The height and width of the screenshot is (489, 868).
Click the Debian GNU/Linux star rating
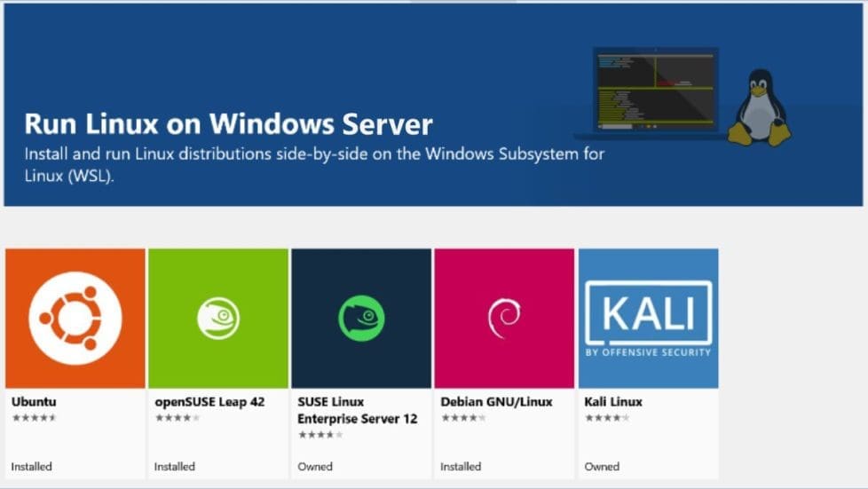[x=463, y=418]
